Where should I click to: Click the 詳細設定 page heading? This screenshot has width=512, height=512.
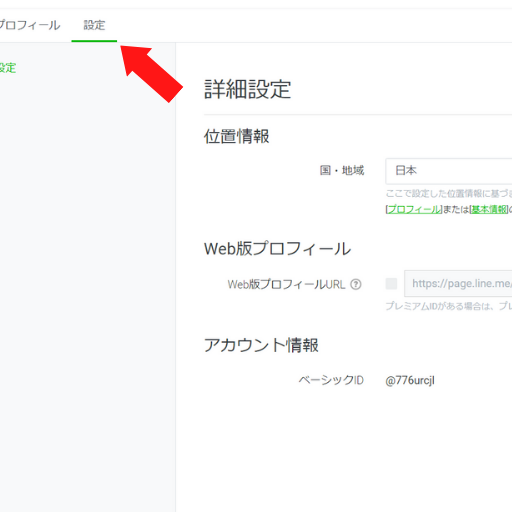(247, 89)
